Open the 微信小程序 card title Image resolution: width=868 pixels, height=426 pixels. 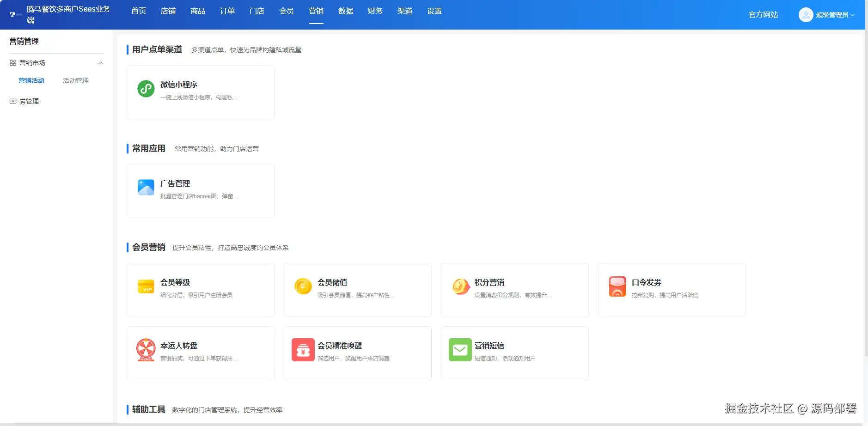pyautogui.click(x=179, y=85)
